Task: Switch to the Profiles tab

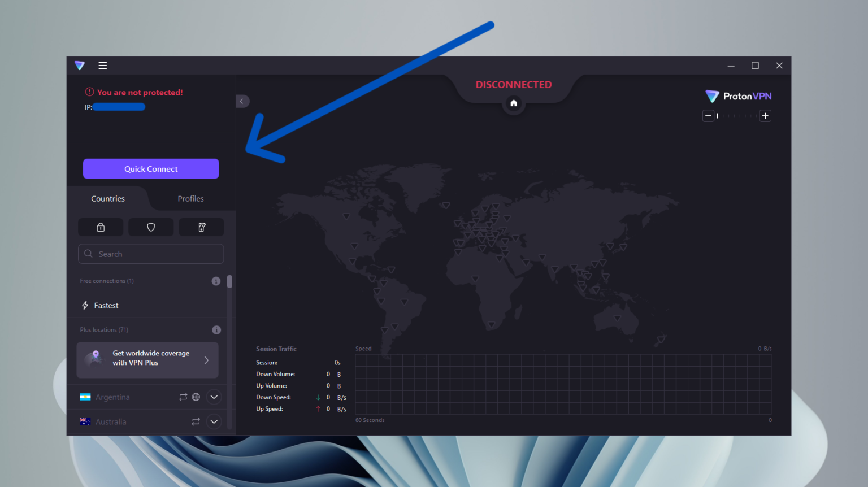Action: click(x=190, y=198)
